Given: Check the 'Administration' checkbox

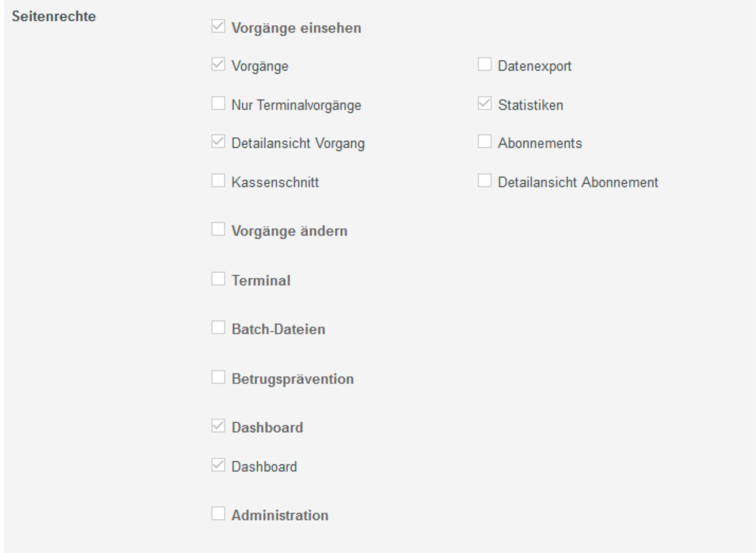Looking at the screenshot, I should pos(218,513).
